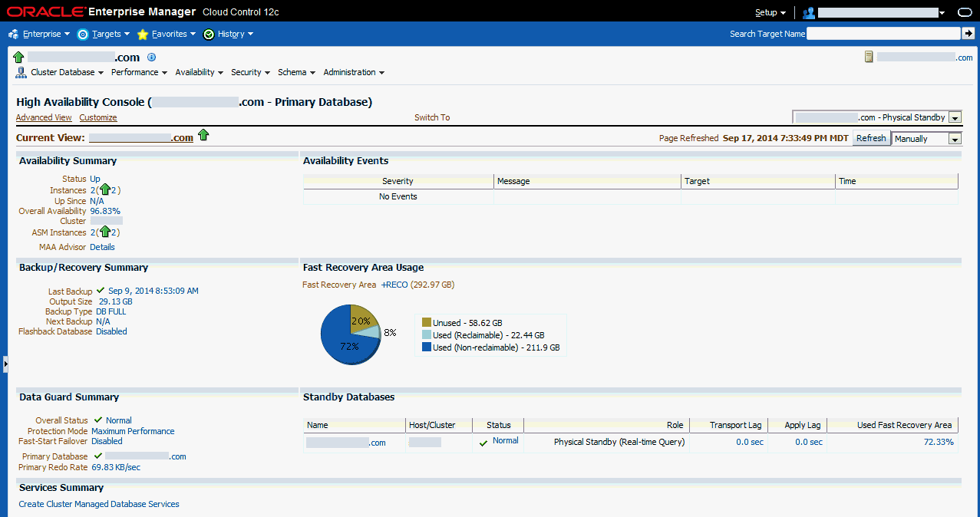Click the Favorites star icon
Image resolution: width=980 pixels, height=517 pixels.
143,34
